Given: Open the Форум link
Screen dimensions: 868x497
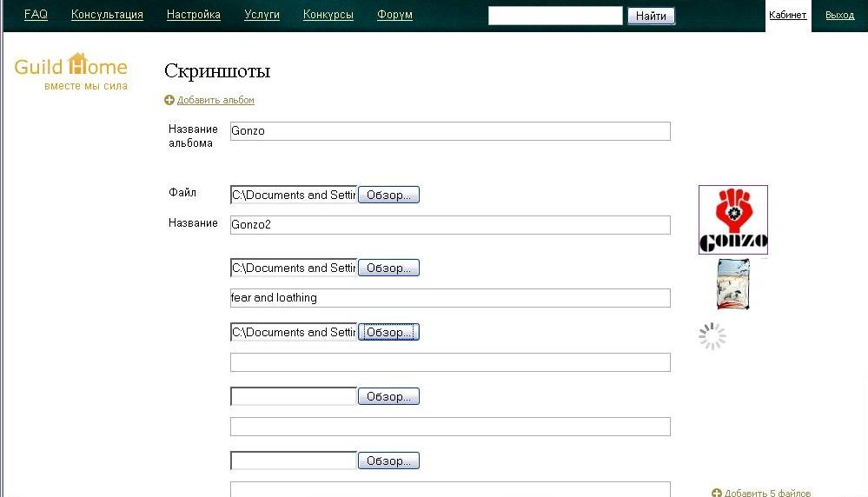Looking at the screenshot, I should 394,15.
